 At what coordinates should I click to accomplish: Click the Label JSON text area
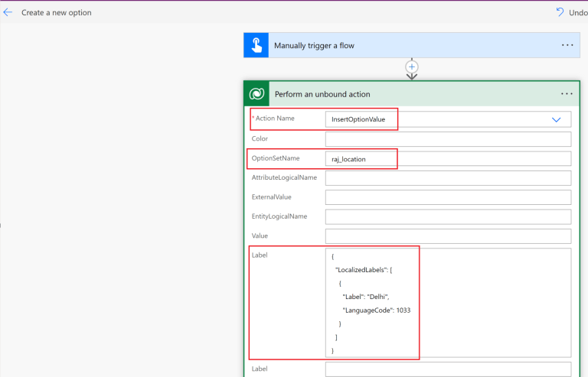tap(448, 302)
